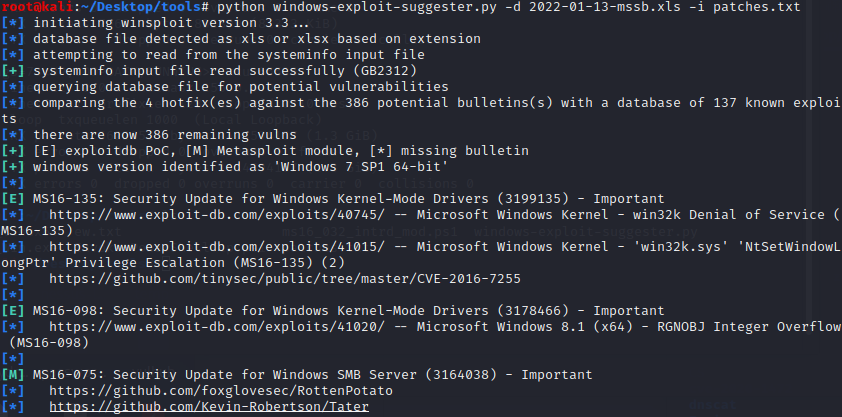Click the [+] marker on the systeminfo line

pos(13,71)
